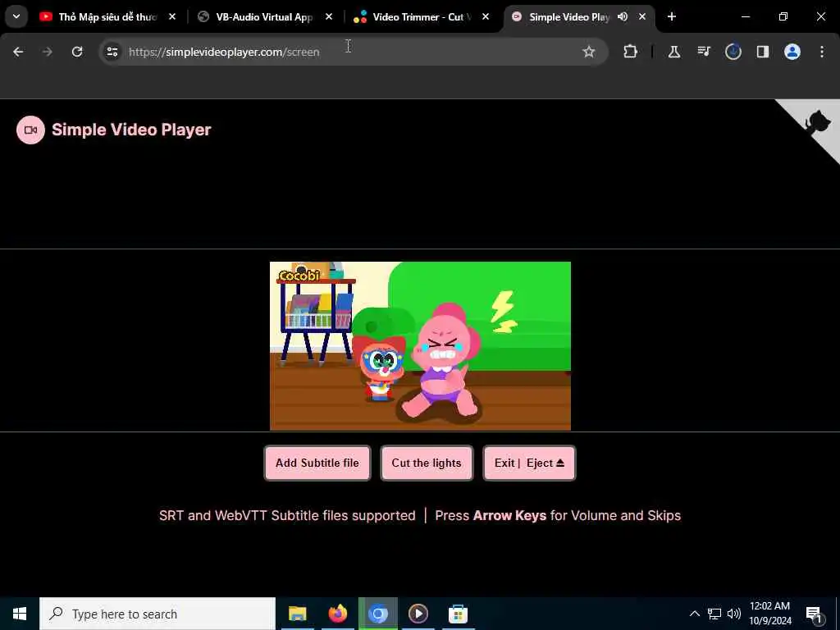Open the volume speaker tray icon
Viewport: 840px width, 630px height.
(734, 614)
